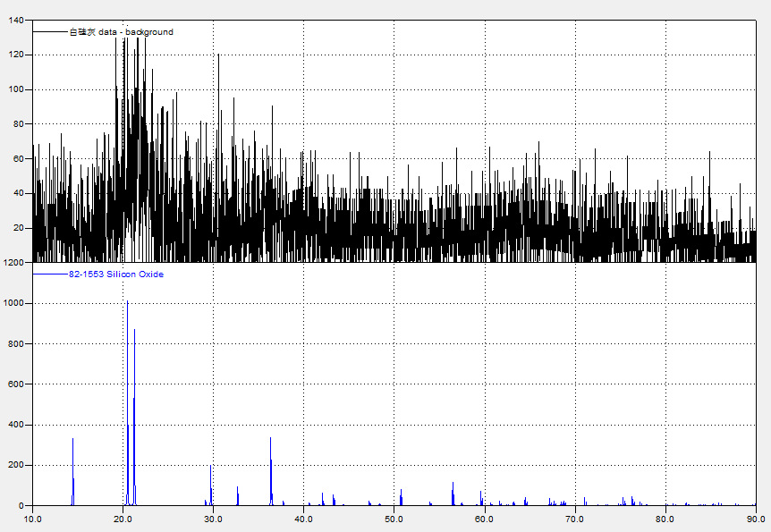
Task: Click the 20 label on the upper y-axis
Action: click(19, 228)
